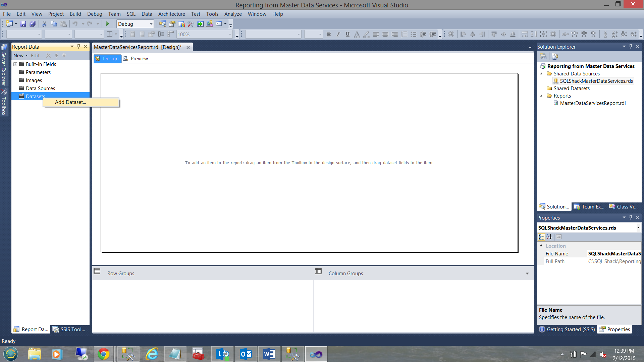Collapse the Shared Data Sources folder
Image resolution: width=644 pixels, height=362 pixels.
[541, 74]
